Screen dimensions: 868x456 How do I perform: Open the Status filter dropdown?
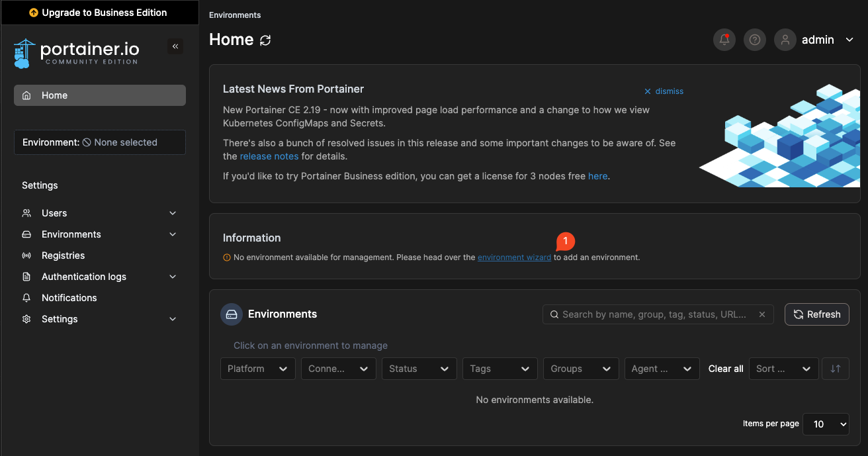tap(419, 369)
